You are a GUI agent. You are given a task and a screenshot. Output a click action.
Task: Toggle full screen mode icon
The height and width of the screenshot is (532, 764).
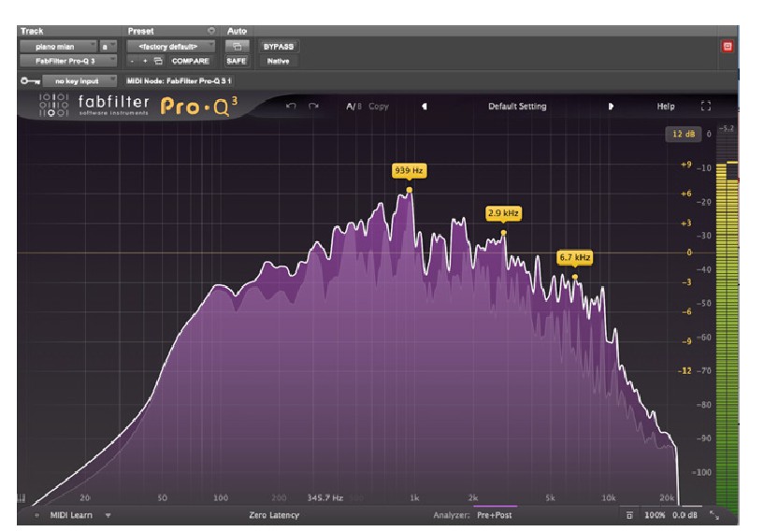[x=705, y=107]
